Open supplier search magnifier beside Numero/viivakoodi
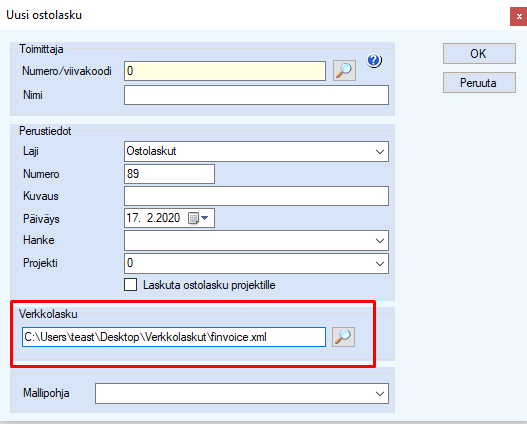This screenshot has height=424, width=527. coord(344,71)
